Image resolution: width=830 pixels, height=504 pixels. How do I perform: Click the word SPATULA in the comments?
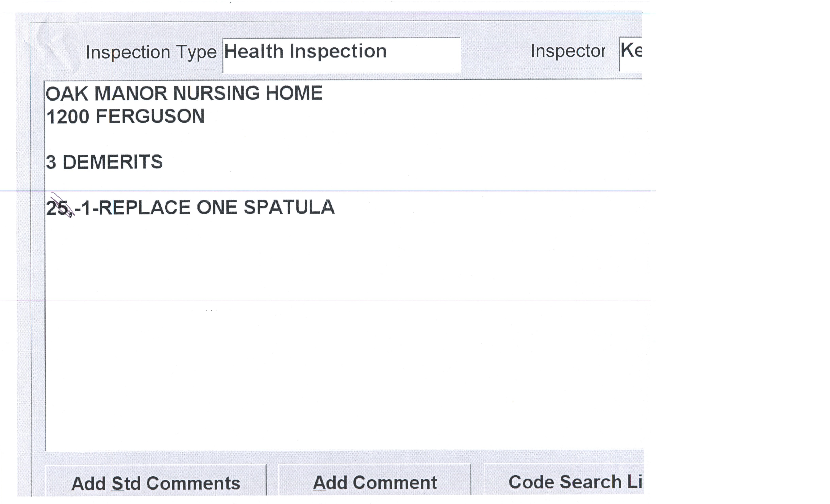pyautogui.click(x=289, y=207)
